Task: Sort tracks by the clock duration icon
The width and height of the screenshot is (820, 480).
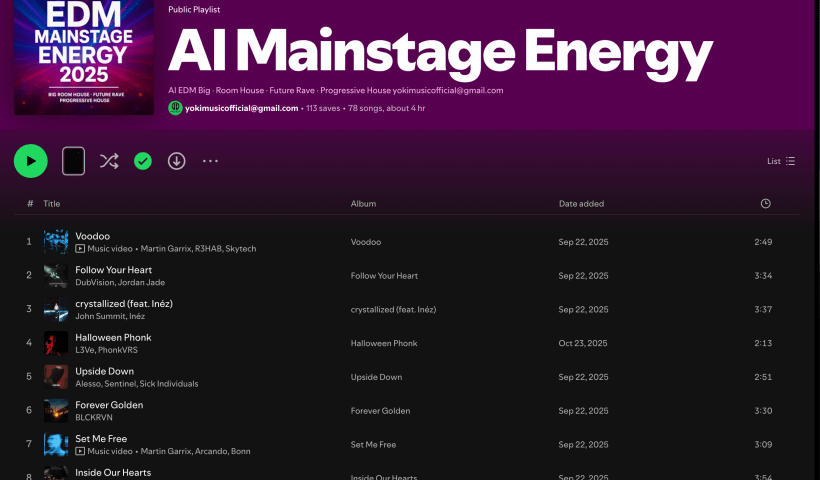Action: pyautogui.click(x=765, y=204)
